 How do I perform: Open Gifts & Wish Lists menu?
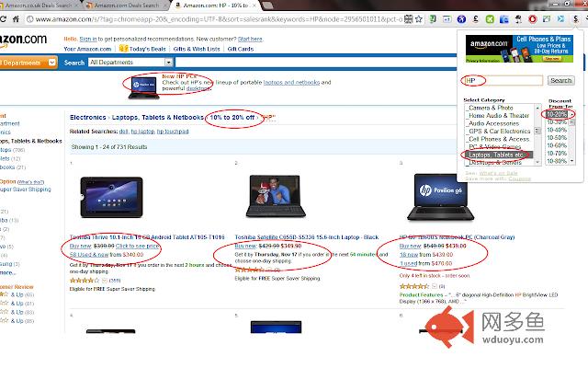[x=197, y=49]
